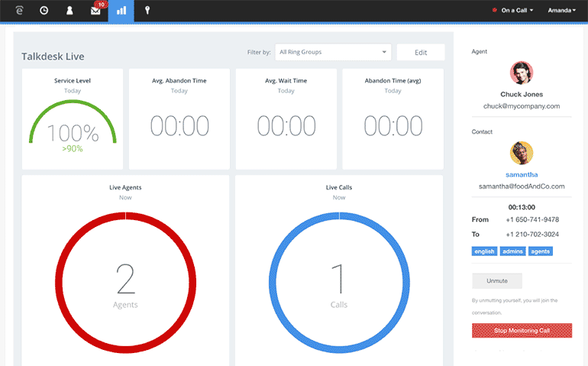The image size is (588, 366).
Task: Click the Unmute button
Action: pyautogui.click(x=497, y=280)
